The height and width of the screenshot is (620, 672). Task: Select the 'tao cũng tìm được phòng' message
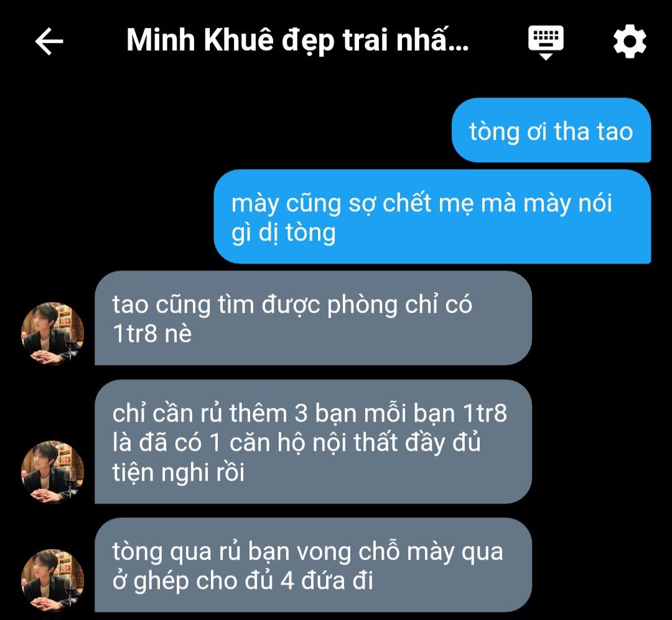pos(313,318)
